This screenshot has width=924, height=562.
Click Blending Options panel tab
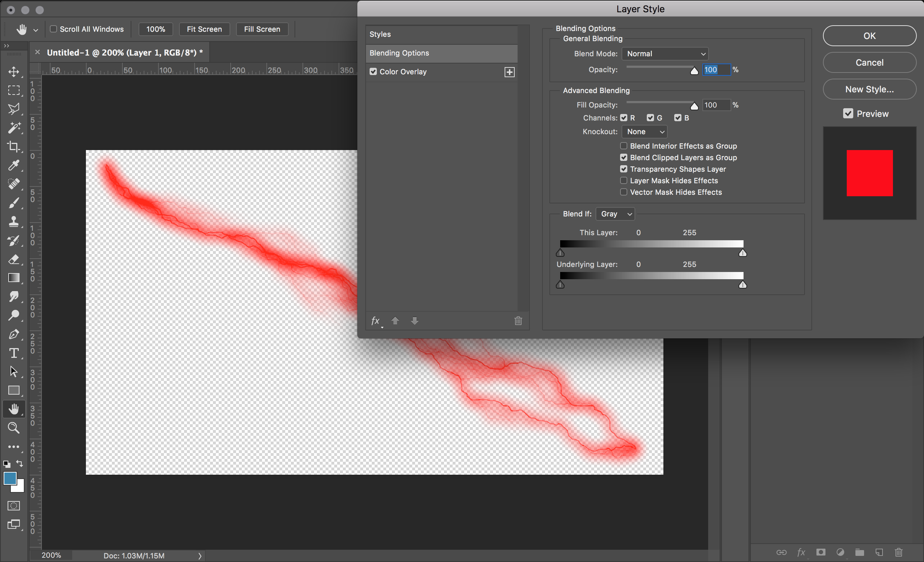tap(441, 53)
